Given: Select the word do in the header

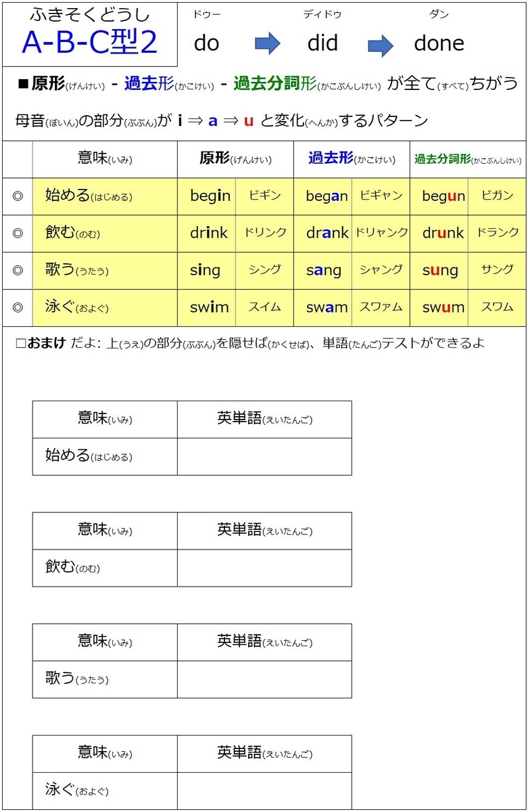Looking at the screenshot, I should click(206, 43).
